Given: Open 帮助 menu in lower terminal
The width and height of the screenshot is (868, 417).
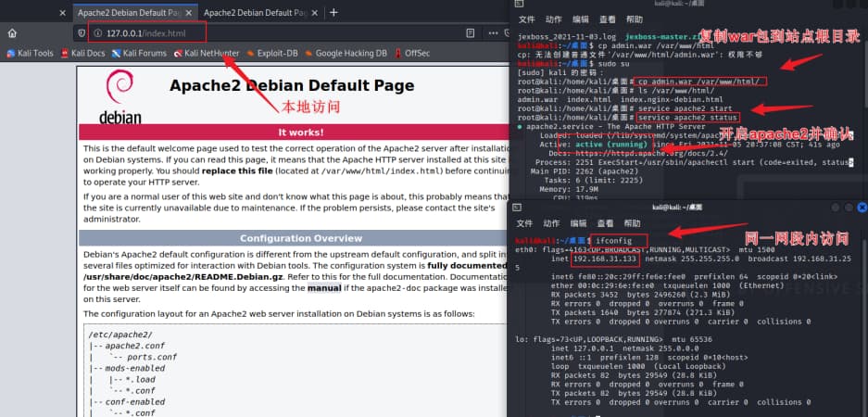Looking at the screenshot, I should coord(632,223).
